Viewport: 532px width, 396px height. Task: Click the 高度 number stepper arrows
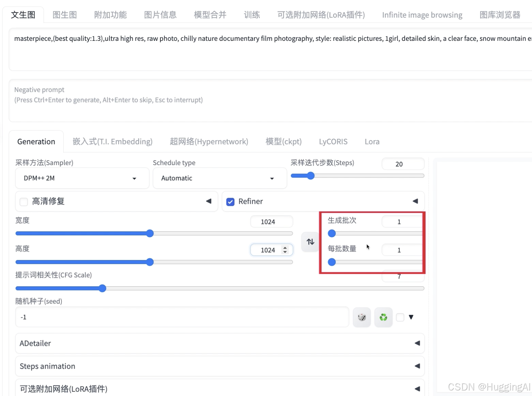tap(285, 250)
